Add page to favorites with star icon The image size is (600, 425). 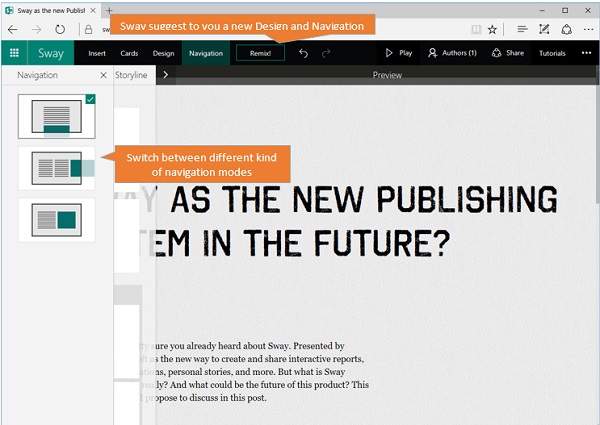492,29
